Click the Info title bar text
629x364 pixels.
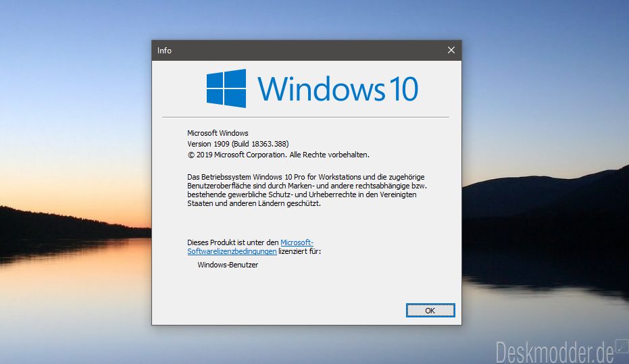coord(164,51)
